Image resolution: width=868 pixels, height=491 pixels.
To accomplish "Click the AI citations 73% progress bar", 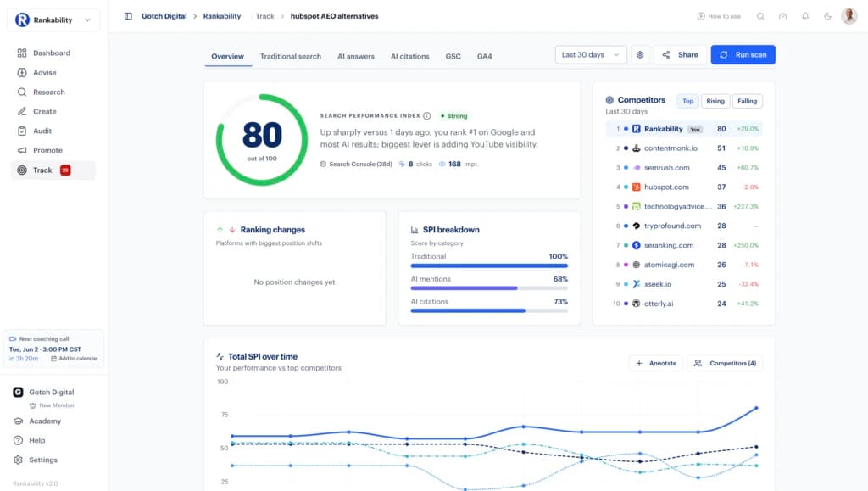I will click(x=489, y=311).
